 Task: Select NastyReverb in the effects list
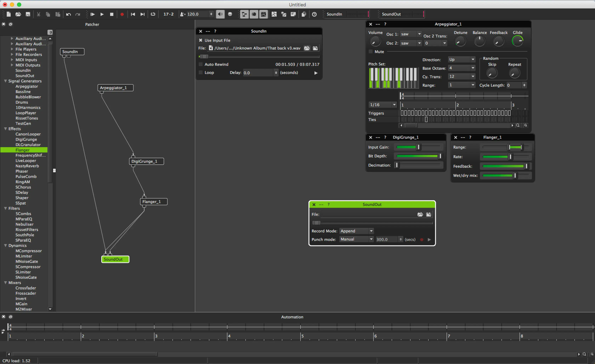tap(27, 166)
